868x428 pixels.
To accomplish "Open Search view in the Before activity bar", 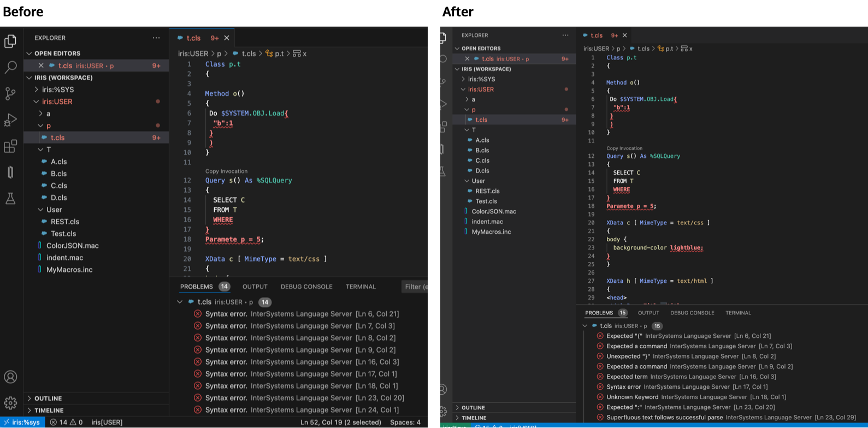I will (10, 68).
